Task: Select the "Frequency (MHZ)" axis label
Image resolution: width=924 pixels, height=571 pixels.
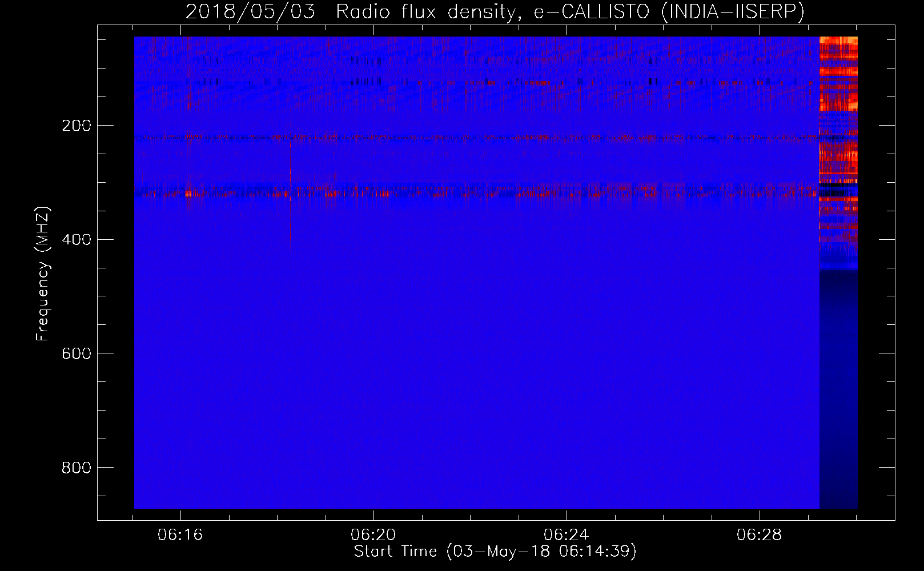Action: (x=43, y=275)
